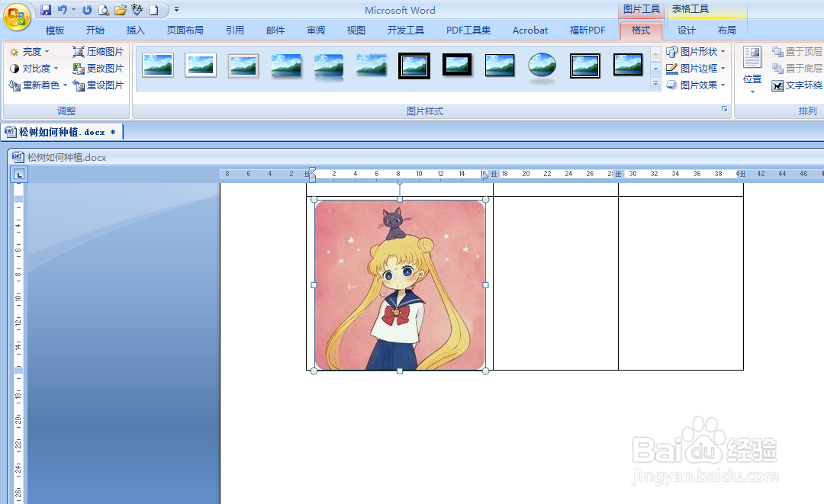Open the table tools 布局 tab
Screen dimensions: 824x504
tap(727, 30)
